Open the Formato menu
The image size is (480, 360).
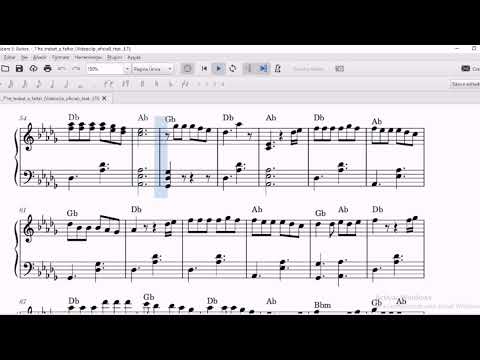coord(61,57)
